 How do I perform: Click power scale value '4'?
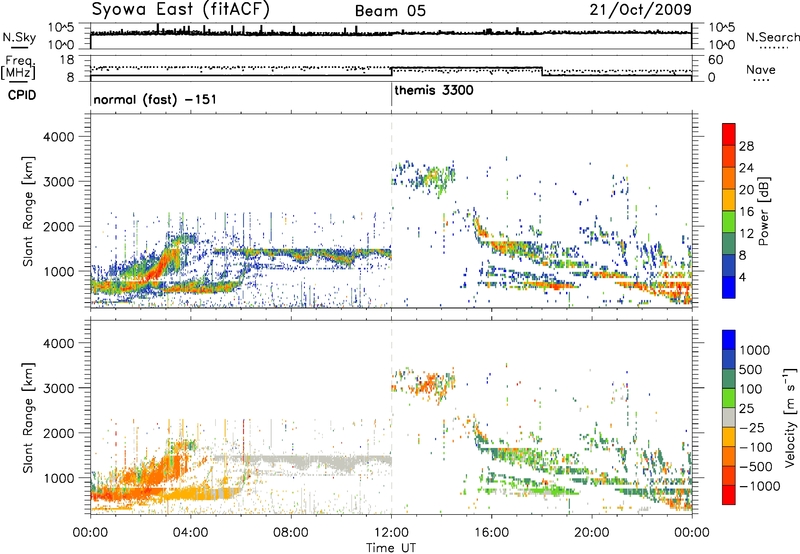(x=742, y=277)
